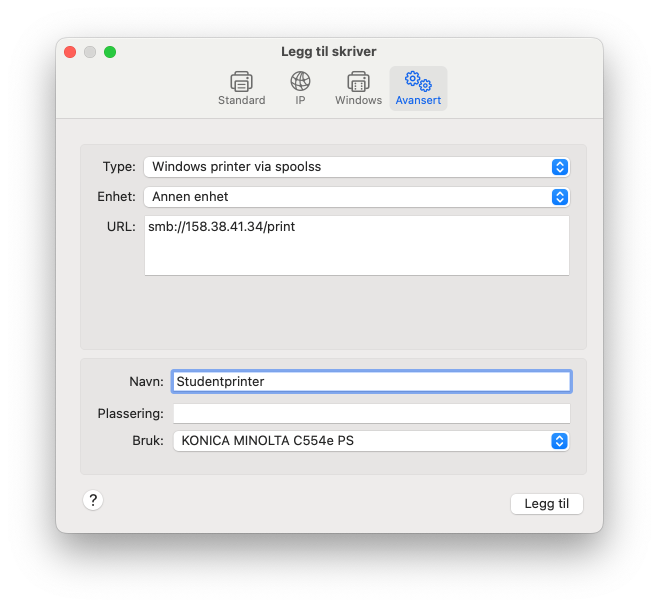Select the Avansert gears tab
659x607 pixels.
click(418, 88)
